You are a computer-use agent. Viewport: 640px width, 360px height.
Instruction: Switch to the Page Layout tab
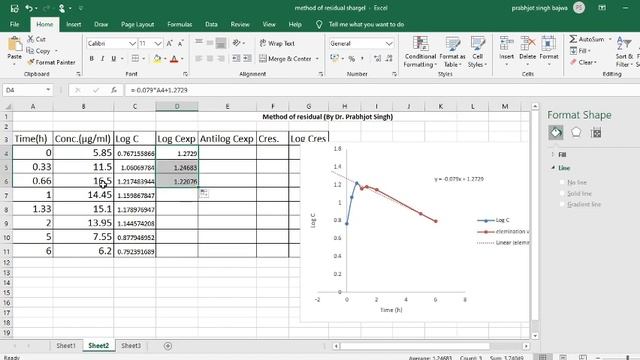click(x=137, y=24)
